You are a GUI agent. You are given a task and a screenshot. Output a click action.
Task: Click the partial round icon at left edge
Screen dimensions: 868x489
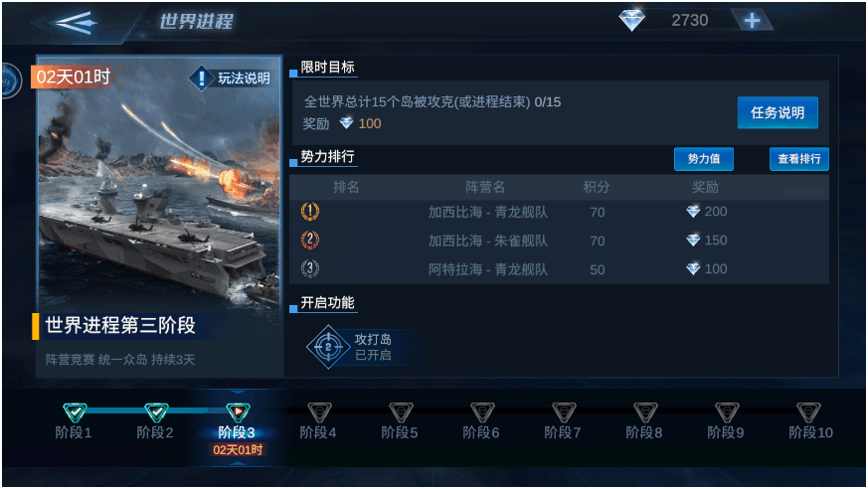[11, 81]
